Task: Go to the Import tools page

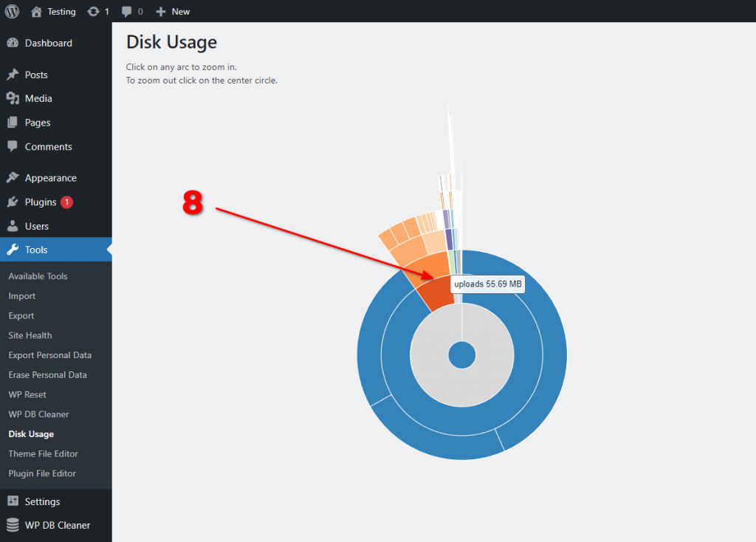Action: pyautogui.click(x=21, y=296)
